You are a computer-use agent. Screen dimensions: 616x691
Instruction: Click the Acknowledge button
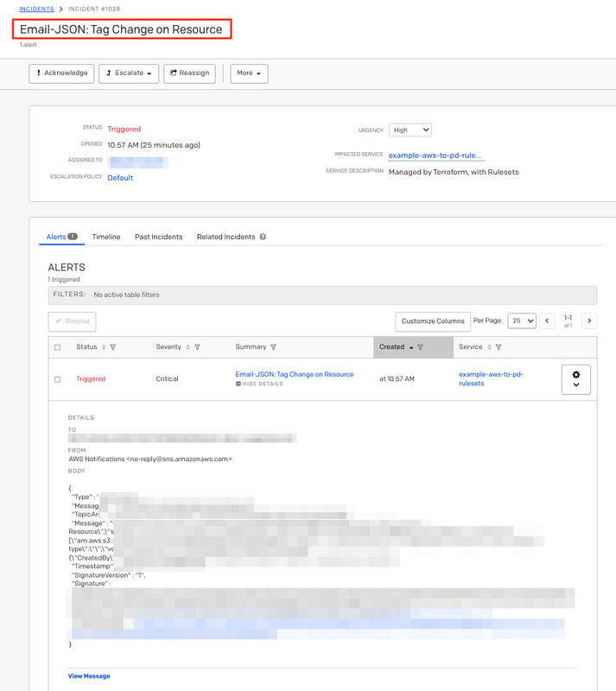pyautogui.click(x=61, y=73)
